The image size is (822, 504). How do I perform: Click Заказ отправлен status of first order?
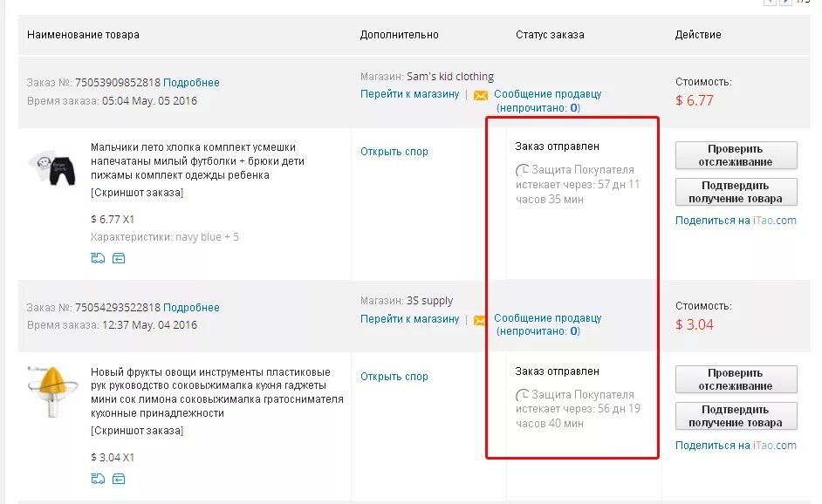pos(558,146)
